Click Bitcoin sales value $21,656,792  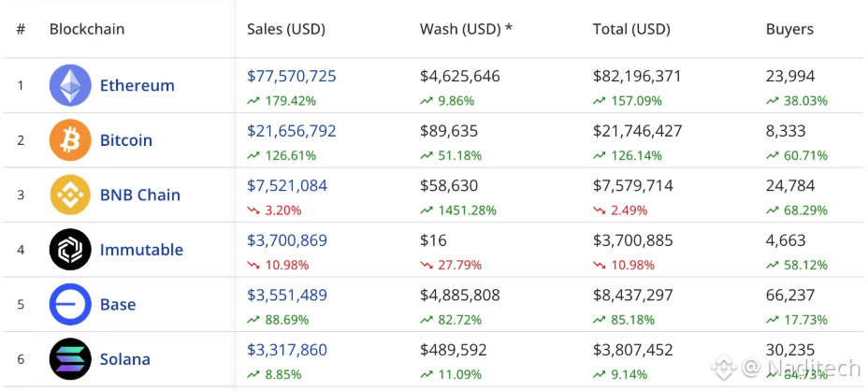pyautogui.click(x=291, y=131)
